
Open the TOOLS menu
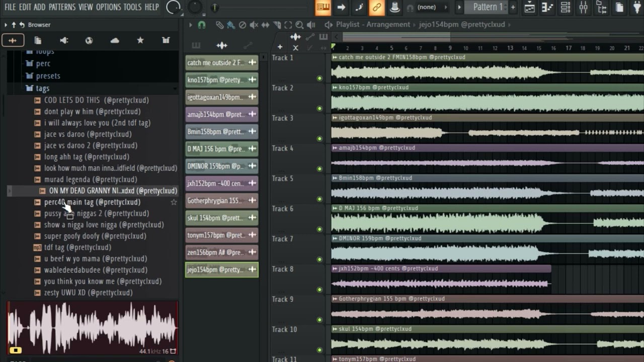pyautogui.click(x=132, y=7)
